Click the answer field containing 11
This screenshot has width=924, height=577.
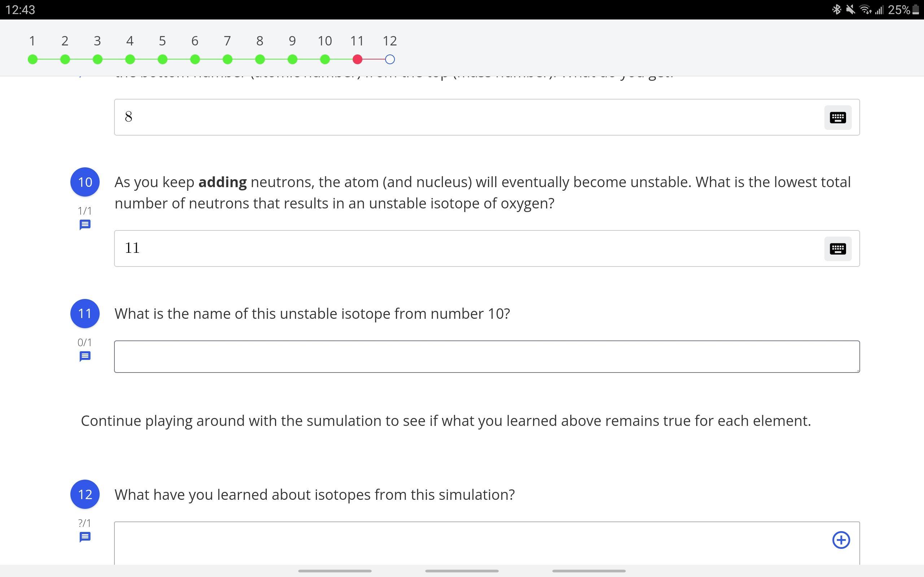click(x=458, y=248)
